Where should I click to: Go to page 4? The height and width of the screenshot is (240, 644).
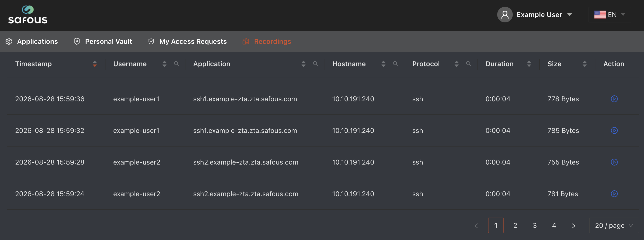tap(554, 225)
